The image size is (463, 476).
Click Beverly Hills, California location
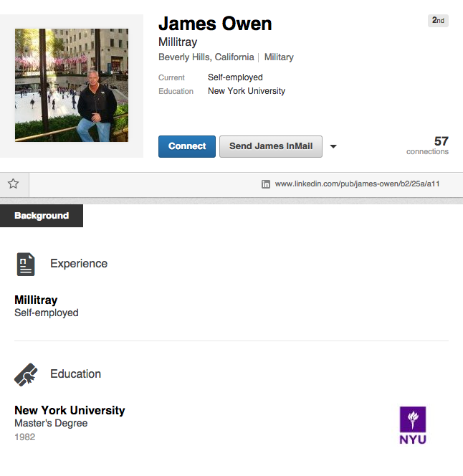point(206,57)
